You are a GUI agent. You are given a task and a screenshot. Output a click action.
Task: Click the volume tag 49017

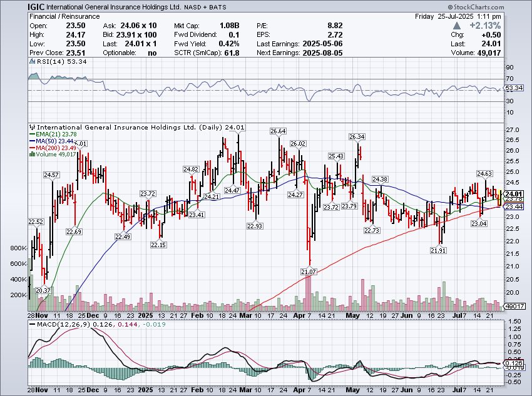point(514,306)
